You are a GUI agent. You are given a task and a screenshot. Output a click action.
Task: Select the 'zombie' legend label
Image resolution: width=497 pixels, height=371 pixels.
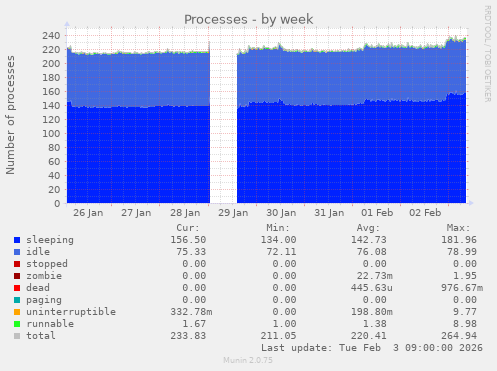(x=44, y=276)
